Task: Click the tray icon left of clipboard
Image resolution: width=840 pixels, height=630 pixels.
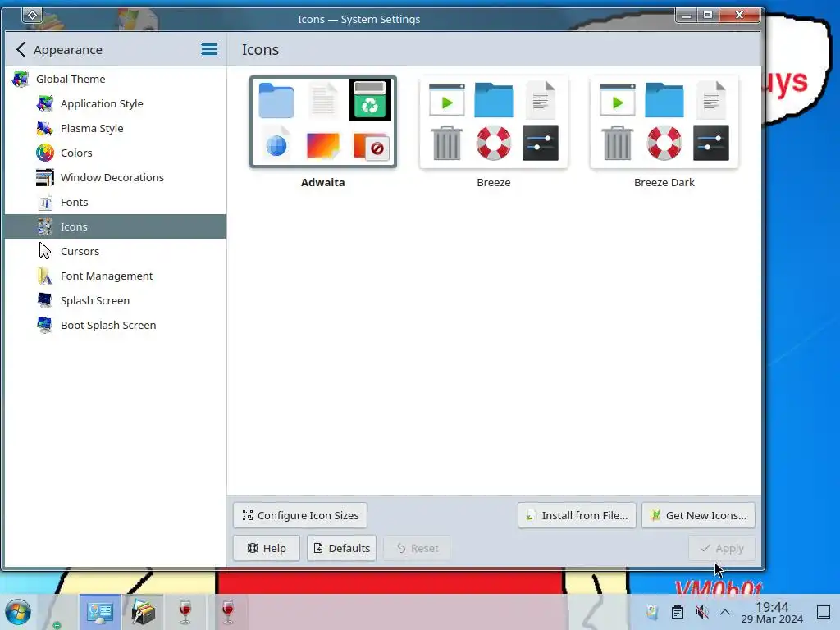Action: coord(652,612)
